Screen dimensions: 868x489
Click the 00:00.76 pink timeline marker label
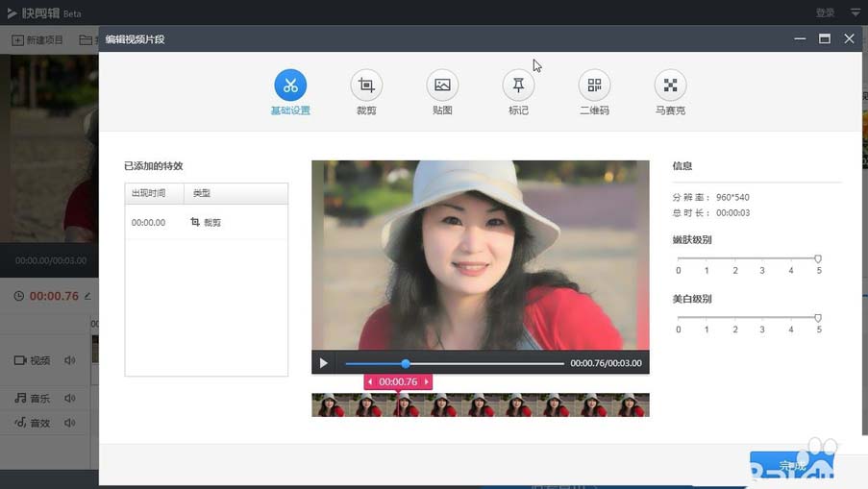[x=398, y=381]
